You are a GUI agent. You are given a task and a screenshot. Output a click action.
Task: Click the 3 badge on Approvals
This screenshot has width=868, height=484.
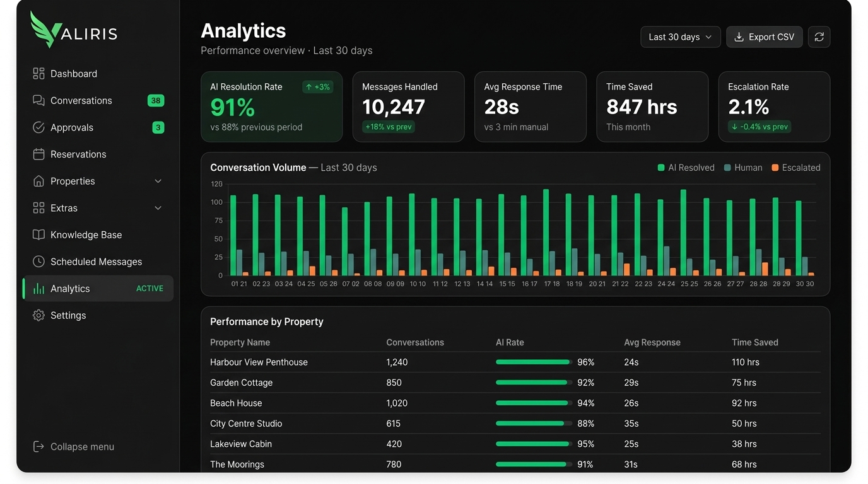(158, 127)
